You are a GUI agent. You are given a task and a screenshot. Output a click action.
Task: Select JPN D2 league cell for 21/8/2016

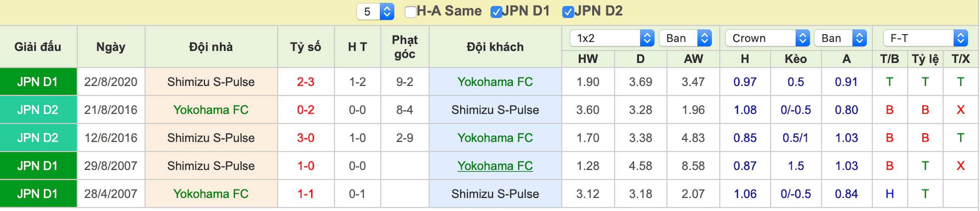38,110
